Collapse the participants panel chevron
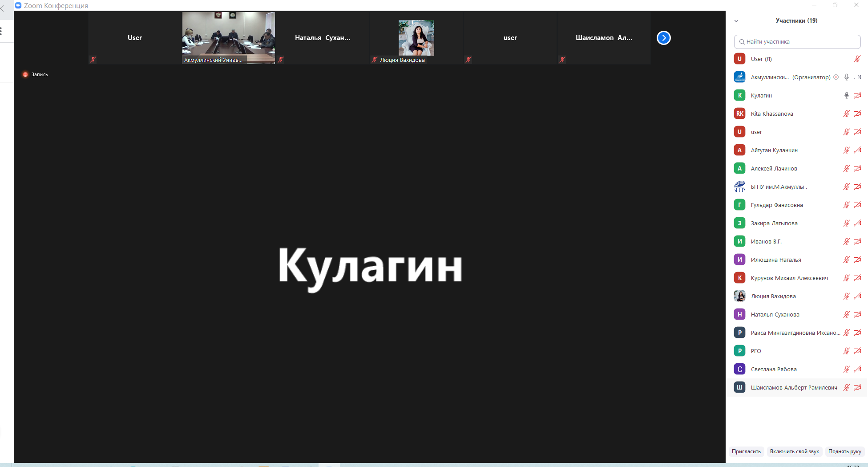 (x=736, y=21)
